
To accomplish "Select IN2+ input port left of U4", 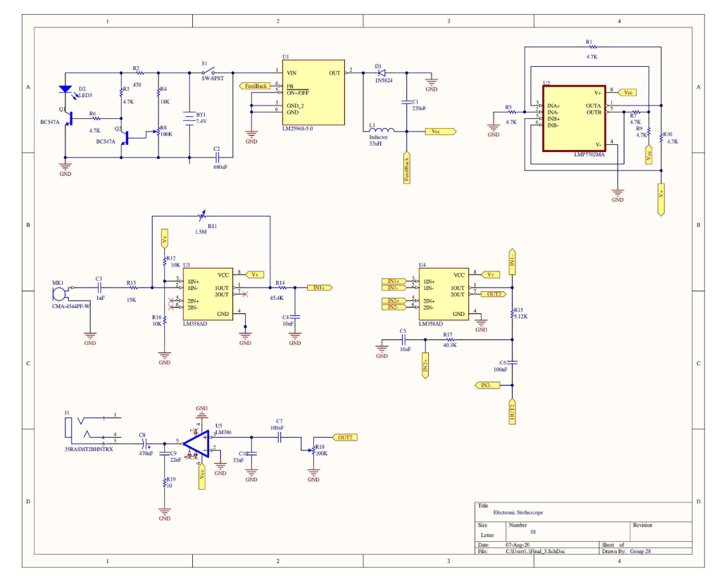I will click(x=394, y=301).
